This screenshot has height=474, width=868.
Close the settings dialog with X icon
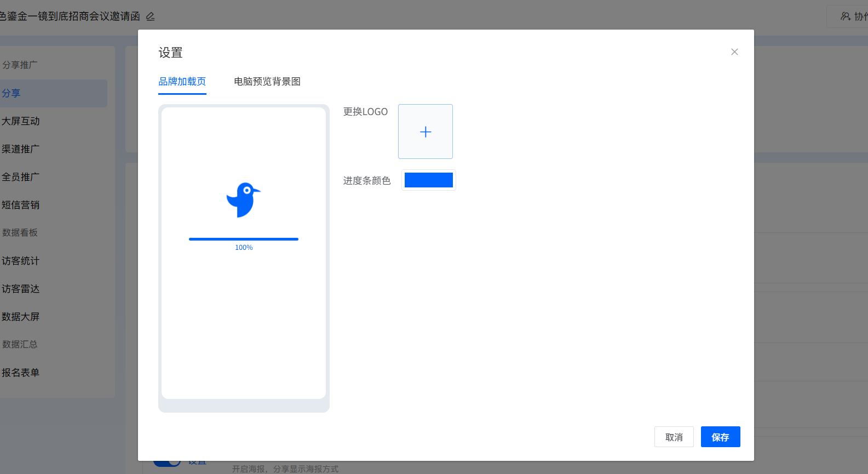(x=734, y=52)
